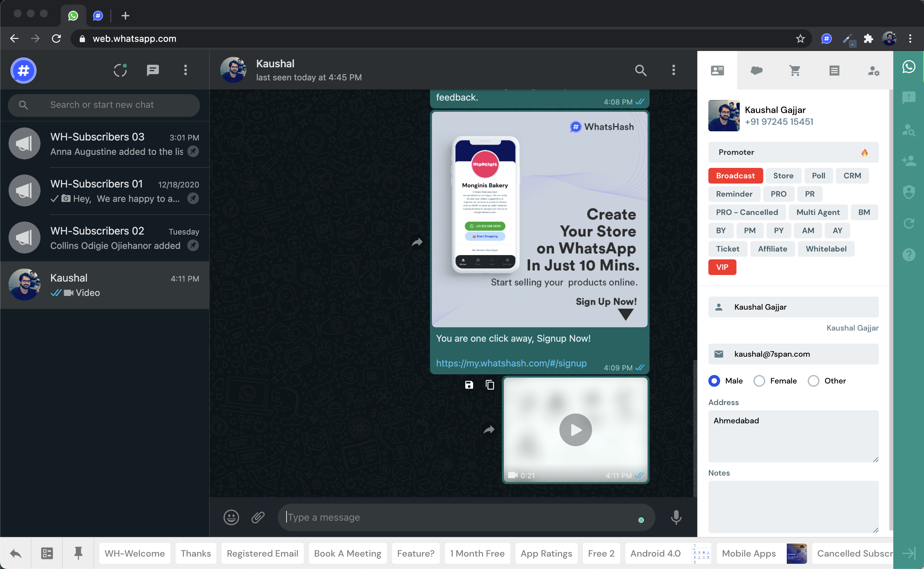Viewport: 924px width, 569px height.
Task: Open the my.whatshash.com signup link
Action: click(x=511, y=363)
